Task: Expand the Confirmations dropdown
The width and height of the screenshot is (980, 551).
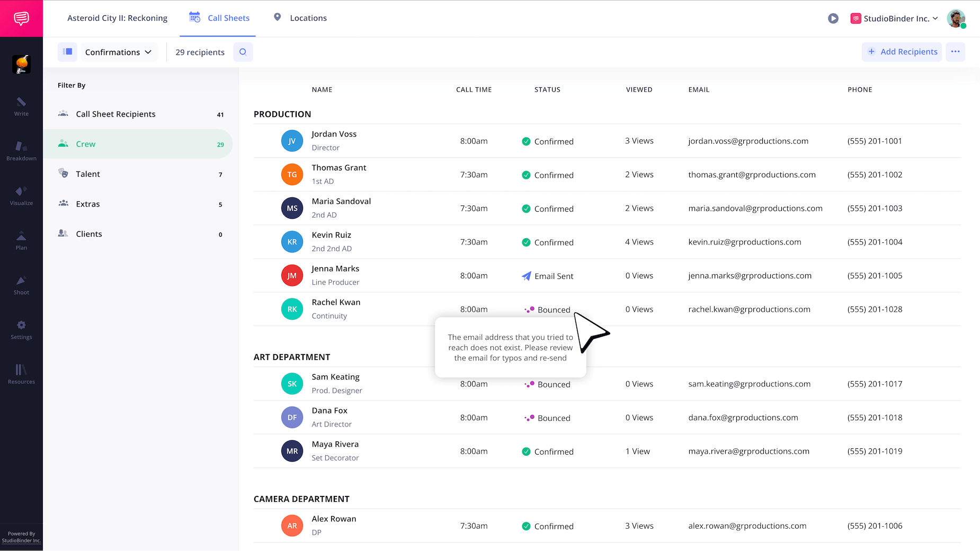Action: click(118, 52)
